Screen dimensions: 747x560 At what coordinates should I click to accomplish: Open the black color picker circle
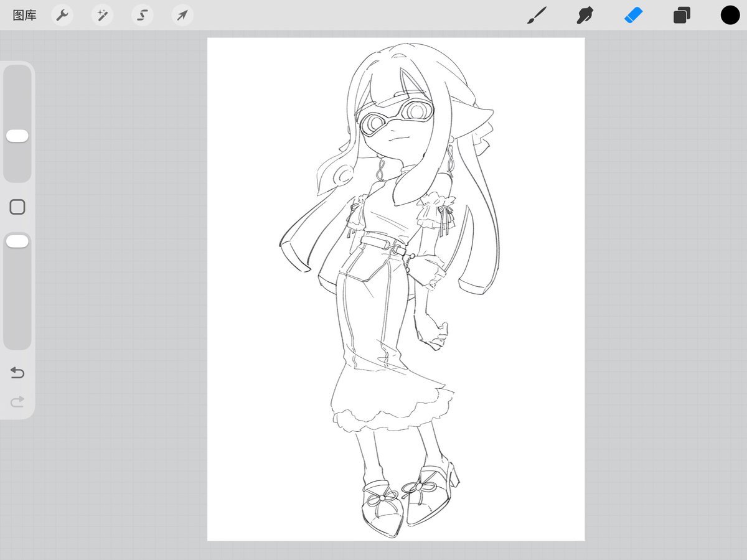730,15
